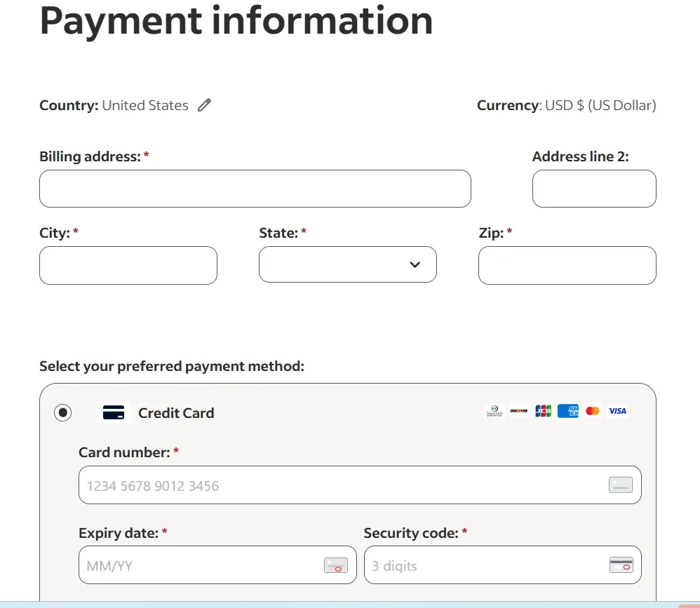The image size is (700, 608).
Task: Click the Zip input field
Action: 567,265
